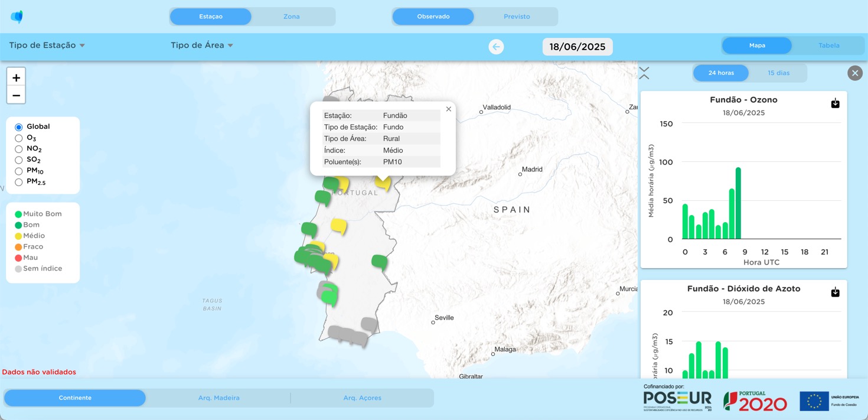Open the Tipo de Estação dropdown
Image resolution: width=868 pixels, height=420 pixels.
click(47, 45)
